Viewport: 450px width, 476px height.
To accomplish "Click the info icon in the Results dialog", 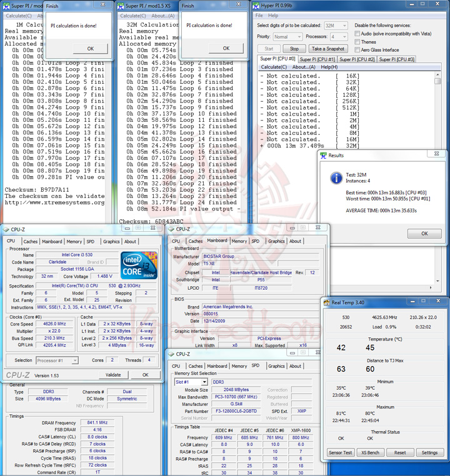I will [336, 178].
